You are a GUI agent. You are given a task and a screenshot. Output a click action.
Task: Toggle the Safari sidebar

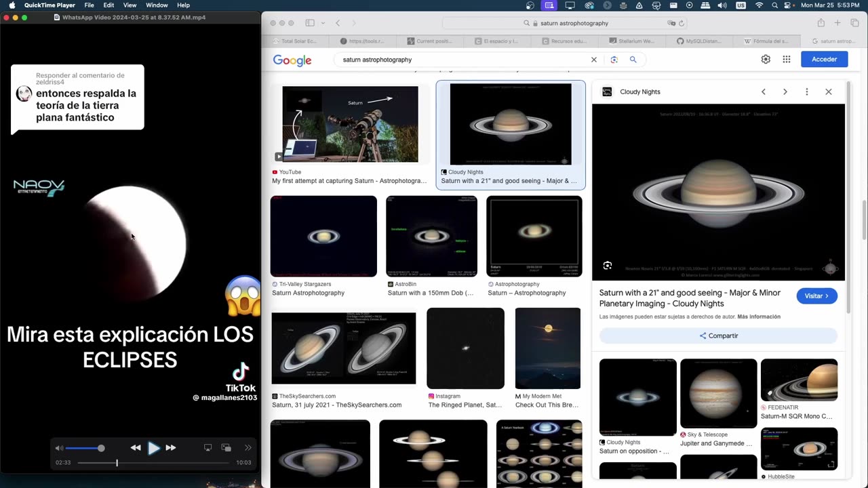(x=309, y=23)
